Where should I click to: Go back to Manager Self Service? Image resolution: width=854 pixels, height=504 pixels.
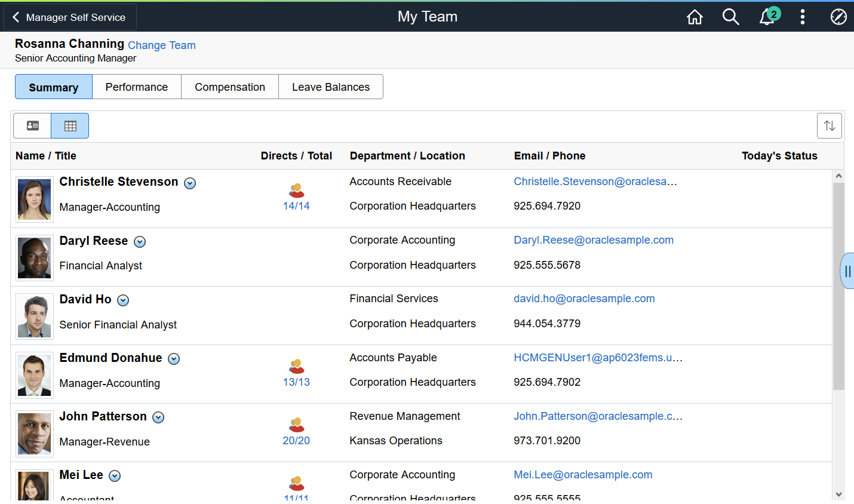(x=70, y=17)
